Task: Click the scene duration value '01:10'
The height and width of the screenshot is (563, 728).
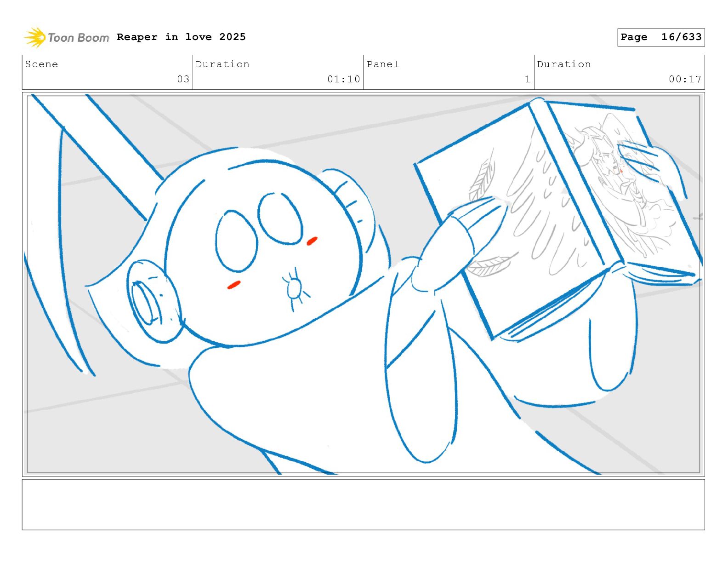Action: [344, 79]
